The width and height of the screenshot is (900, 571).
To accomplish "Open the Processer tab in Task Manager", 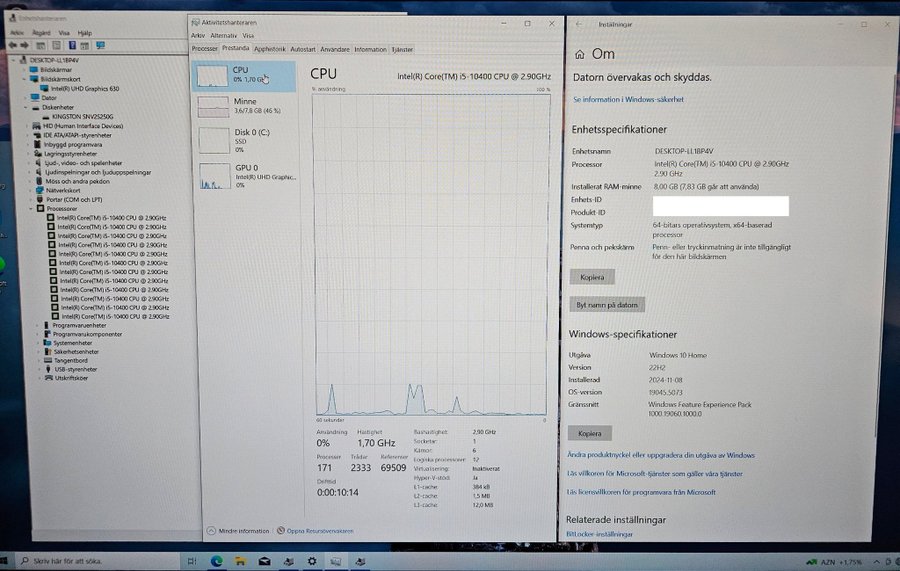I will tap(204, 49).
